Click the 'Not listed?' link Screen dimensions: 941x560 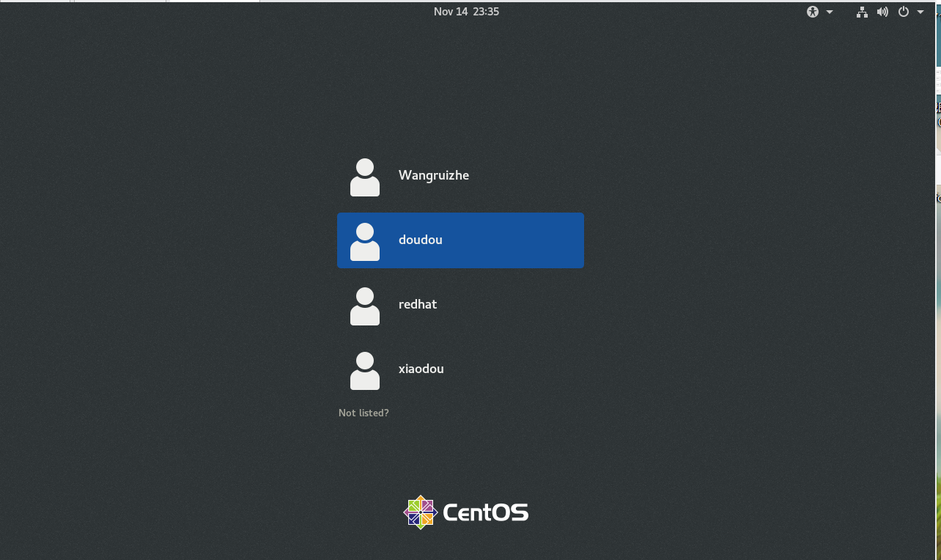point(364,413)
